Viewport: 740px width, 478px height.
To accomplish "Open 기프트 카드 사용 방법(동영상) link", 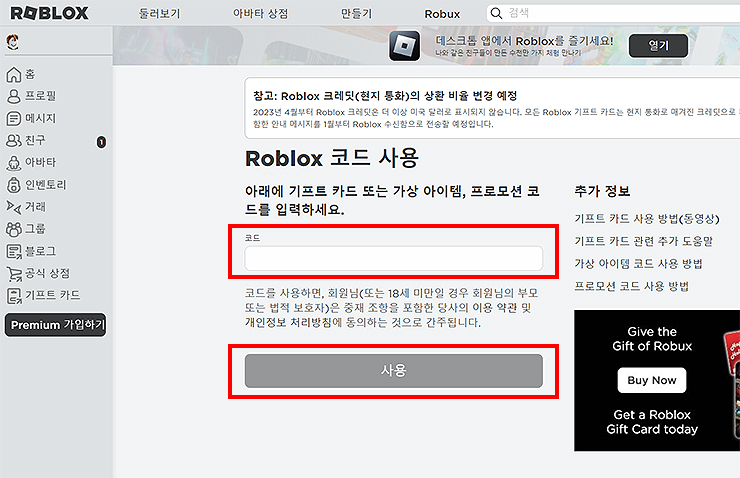I will click(x=647, y=218).
